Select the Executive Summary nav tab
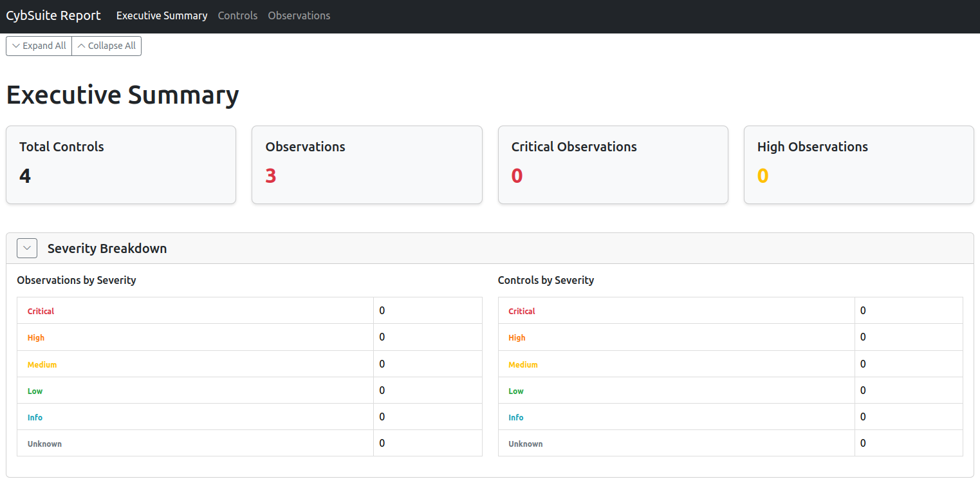 pyautogui.click(x=162, y=15)
